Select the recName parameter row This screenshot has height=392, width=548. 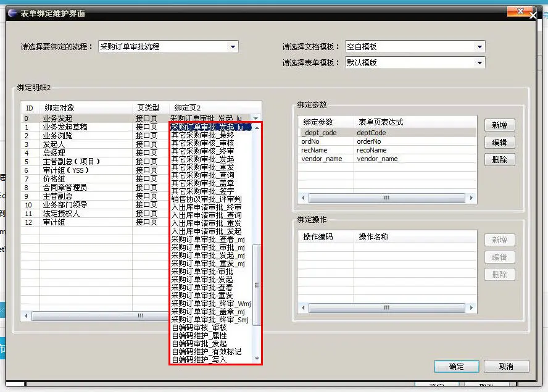387,151
